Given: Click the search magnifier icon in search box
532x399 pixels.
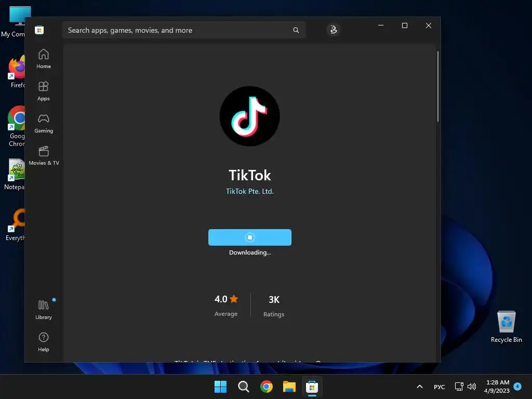Looking at the screenshot, I should [x=296, y=30].
